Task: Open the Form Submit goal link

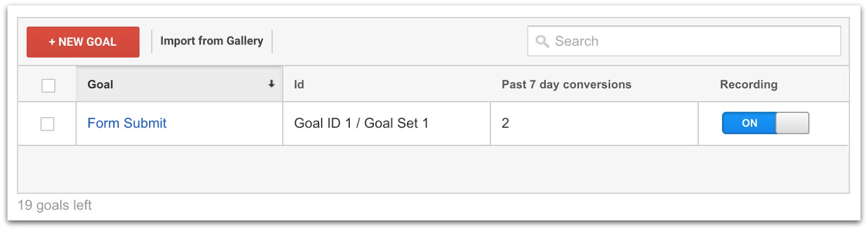Action: (127, 124)
